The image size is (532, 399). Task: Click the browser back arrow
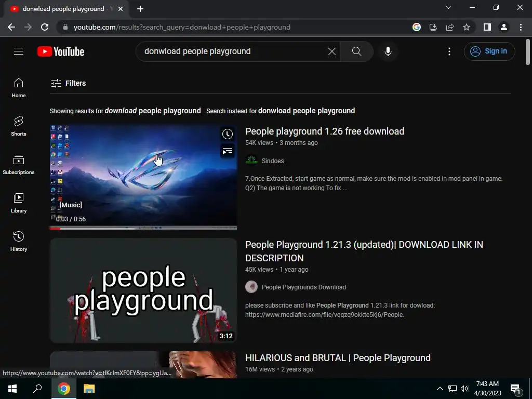click(11, 27)
